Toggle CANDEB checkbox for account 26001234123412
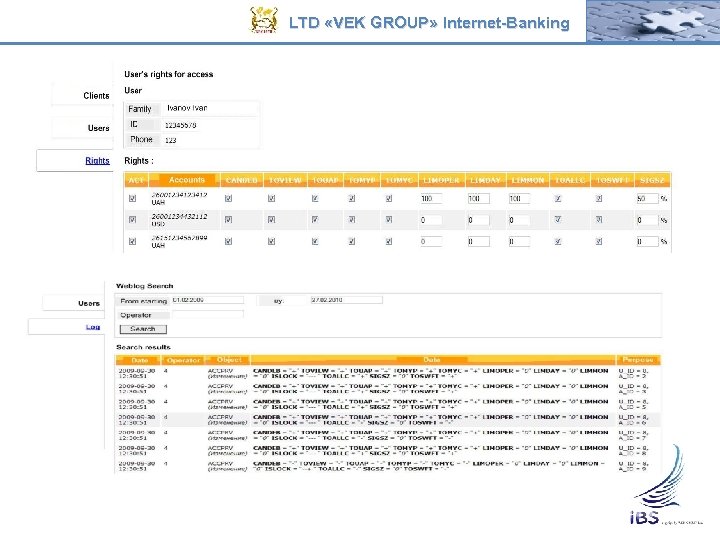Image resolution: width=720 pixels, height=540 pixels. [x=228, y=198]
